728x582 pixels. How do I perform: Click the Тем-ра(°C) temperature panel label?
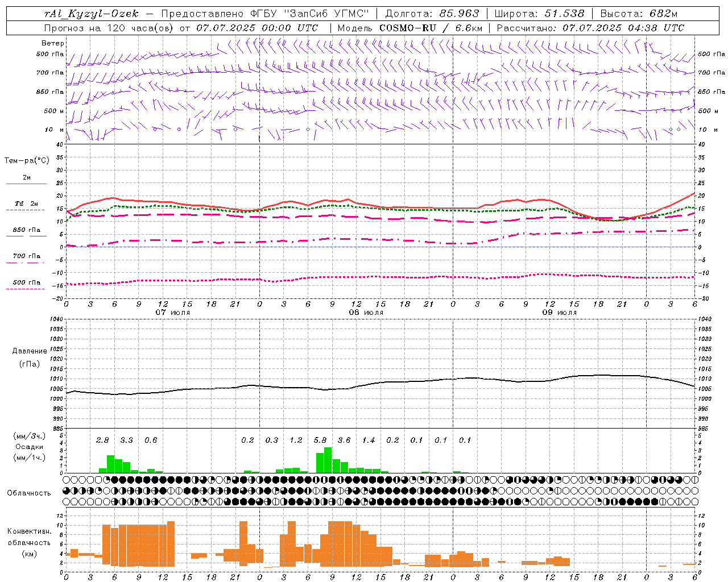coord(27,161)
